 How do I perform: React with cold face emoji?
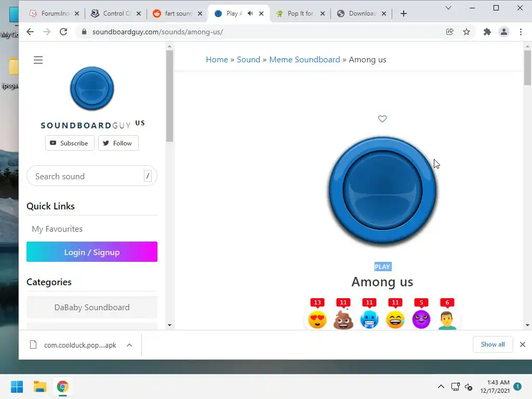point(369,320)
